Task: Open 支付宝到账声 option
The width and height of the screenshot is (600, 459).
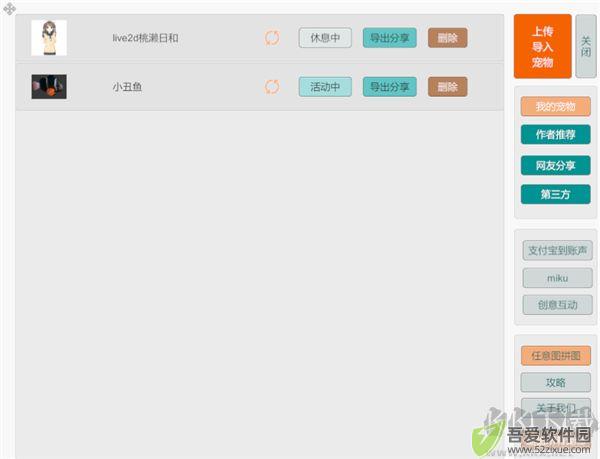Action: 558,251
